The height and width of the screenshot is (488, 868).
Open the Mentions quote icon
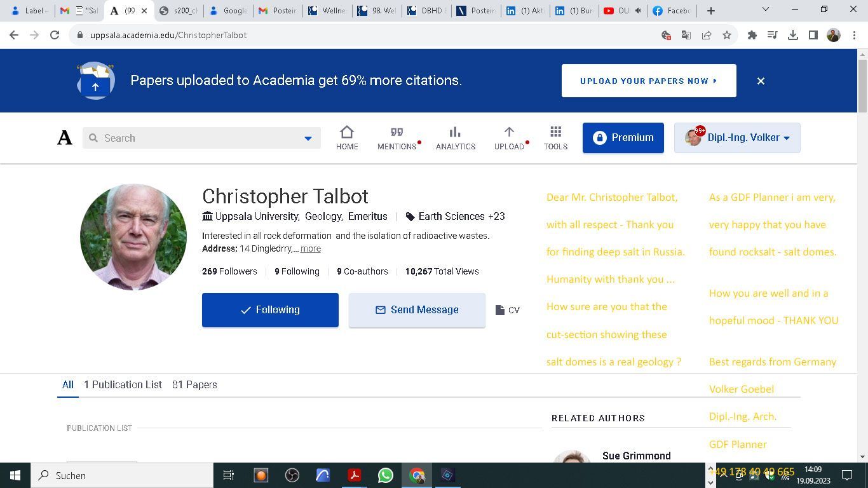click(x=397, y=137)
